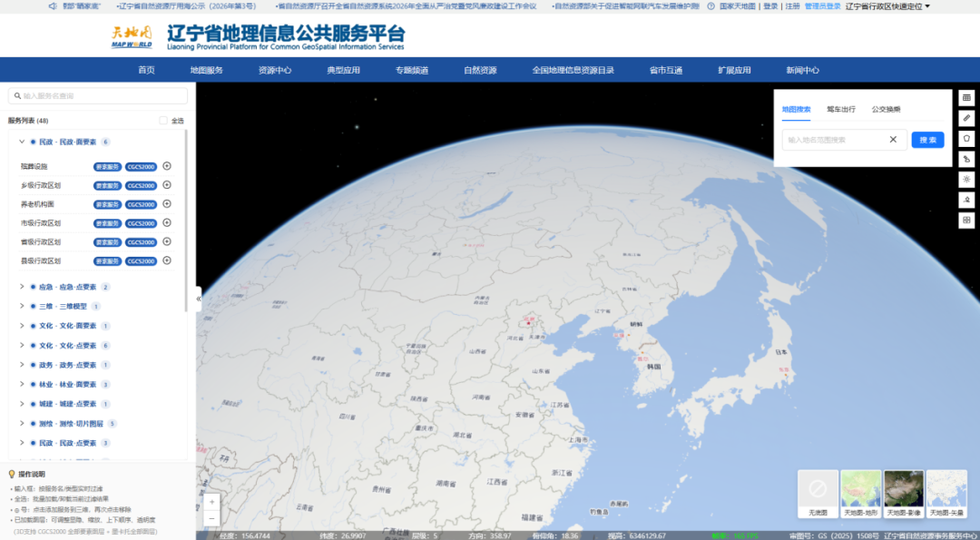Clear the place-name search field with X
The image size is (980, 540).
click(x=893, y=140)
